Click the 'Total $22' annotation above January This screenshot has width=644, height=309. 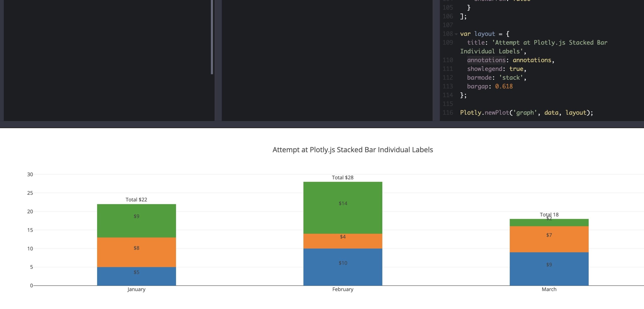[136, 199]
